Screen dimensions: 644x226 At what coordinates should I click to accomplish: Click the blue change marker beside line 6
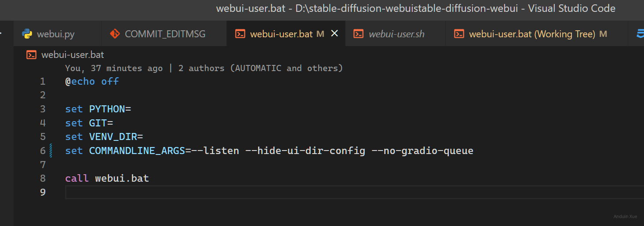point(51,151)
